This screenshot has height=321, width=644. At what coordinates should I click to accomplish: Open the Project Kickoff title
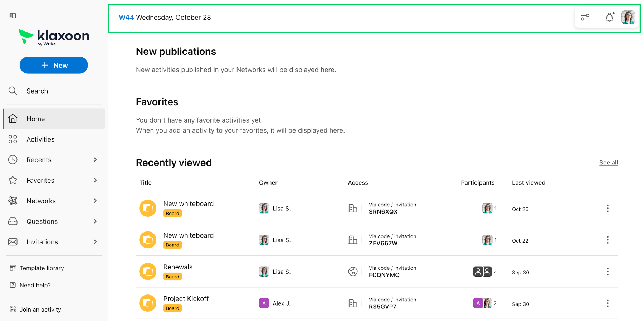(x=186, y=298)
